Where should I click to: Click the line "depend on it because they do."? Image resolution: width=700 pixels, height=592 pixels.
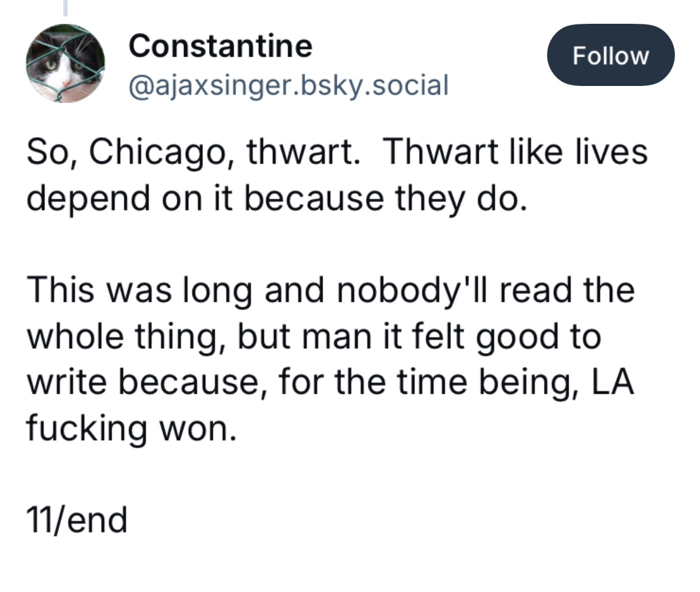click(277, 198)
